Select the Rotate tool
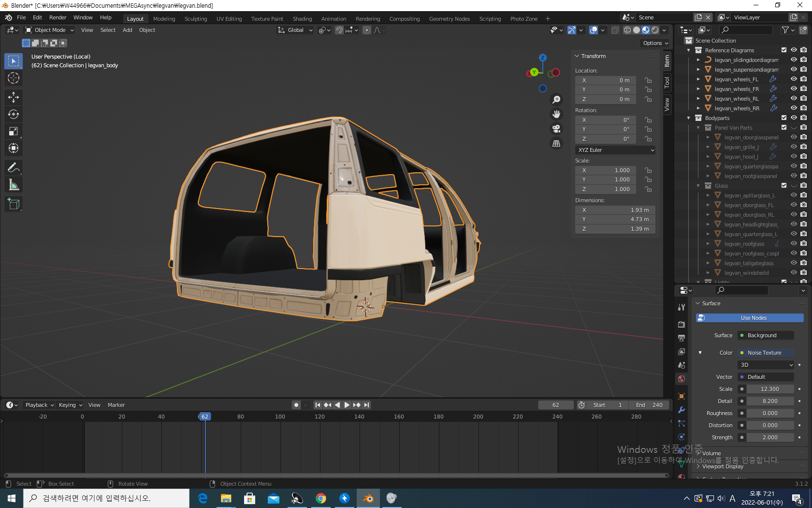 (x=14, y=114)
